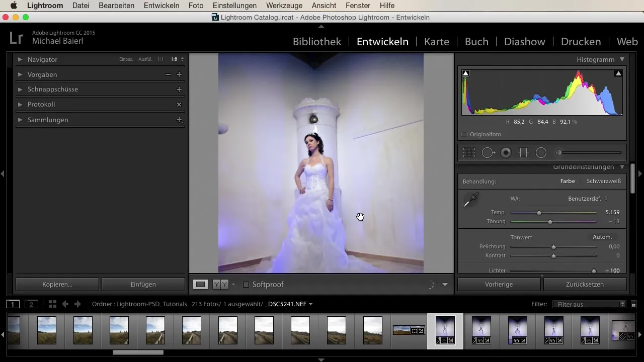Expand the Navigator panel
Image resolution: width=644 pixels, height=362 pixels.
click(x=20, y=59)
